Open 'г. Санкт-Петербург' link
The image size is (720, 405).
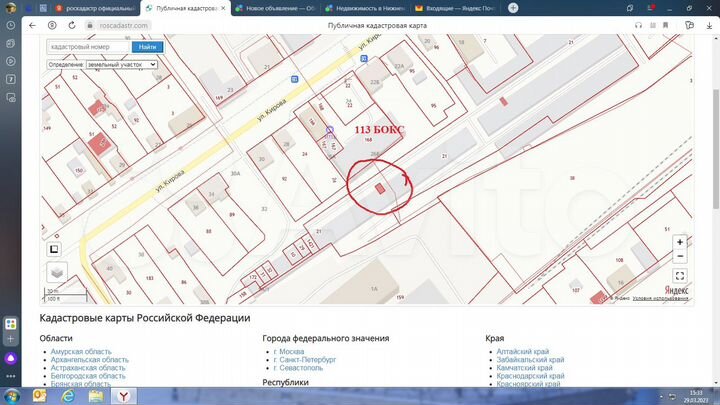pos(305,360)
